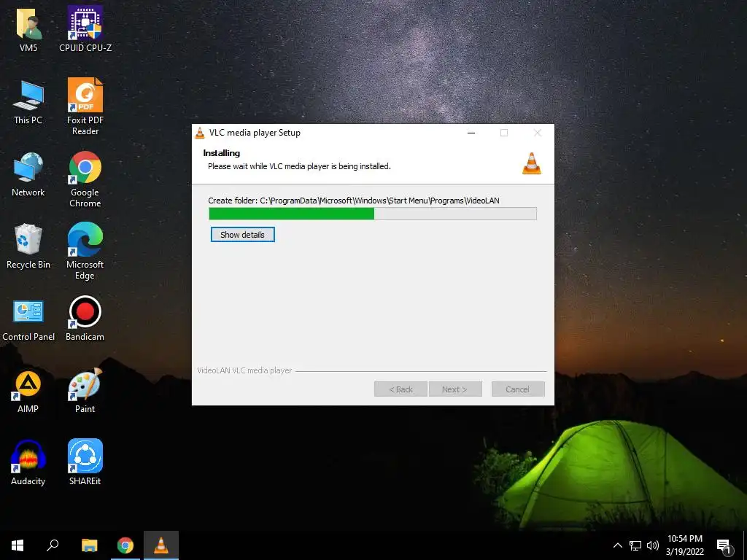This screenshot has height=560, width=747.
Task: Open File Explorer from the taskbar
Action: point(89,545)
